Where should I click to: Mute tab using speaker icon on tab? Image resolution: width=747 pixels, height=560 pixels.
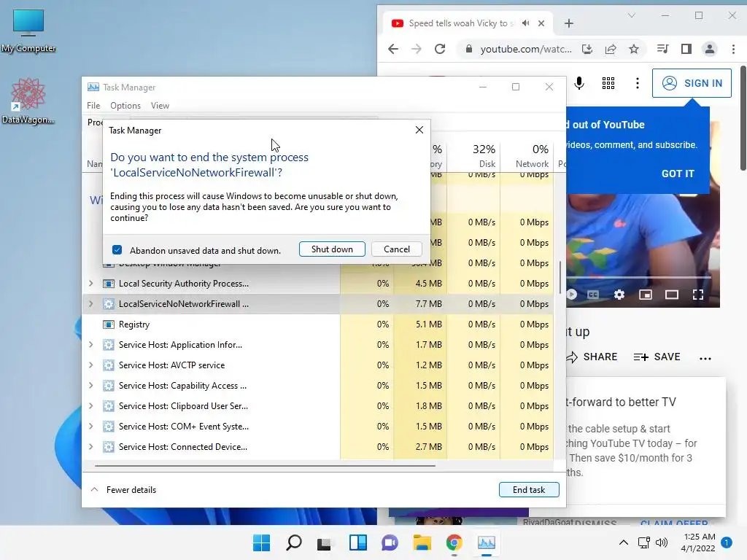tap(525, 23)
